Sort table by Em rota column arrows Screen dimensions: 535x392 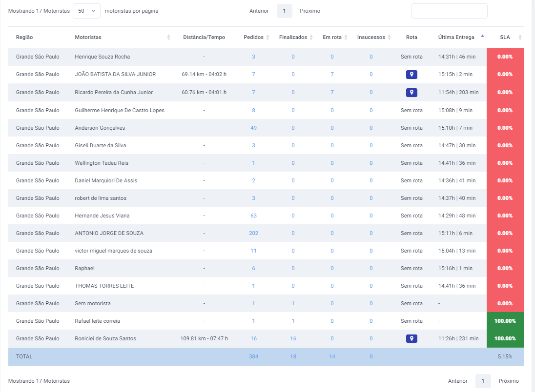coord(346,37)
